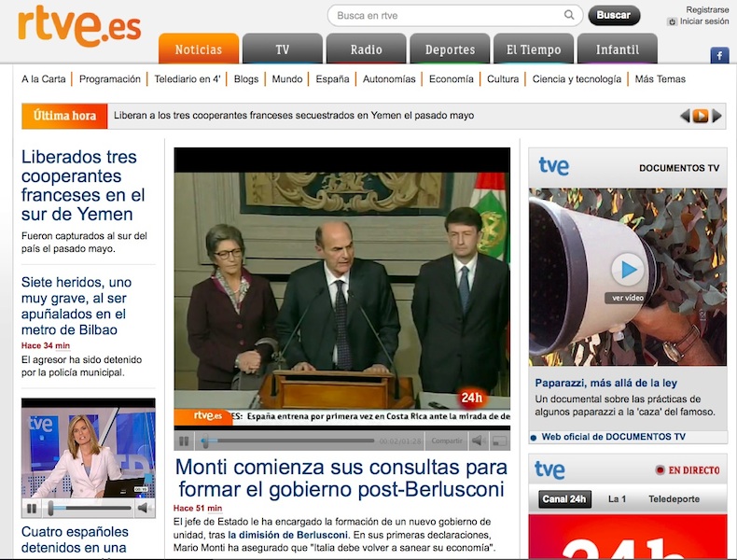Select the Teledeporte live tab
Screen dimensions: 737x560
coord(674,499)
